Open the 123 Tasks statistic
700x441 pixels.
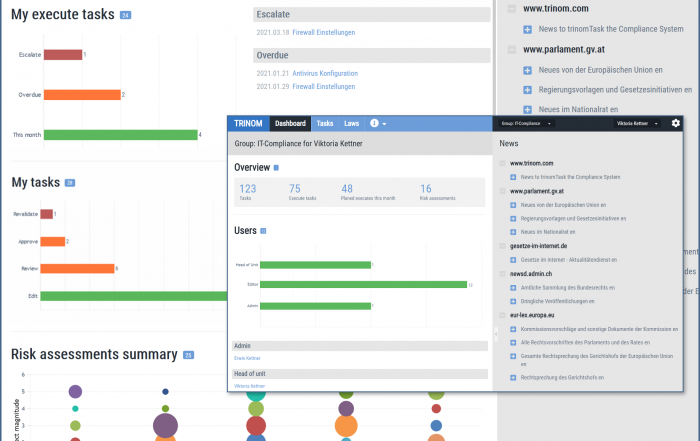click(x=248, y=192)
